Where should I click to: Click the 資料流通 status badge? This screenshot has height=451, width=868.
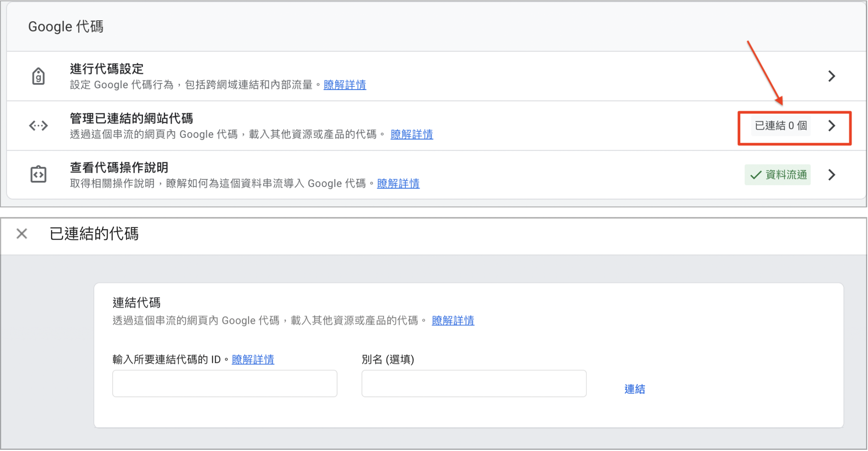tap(777, 175)
